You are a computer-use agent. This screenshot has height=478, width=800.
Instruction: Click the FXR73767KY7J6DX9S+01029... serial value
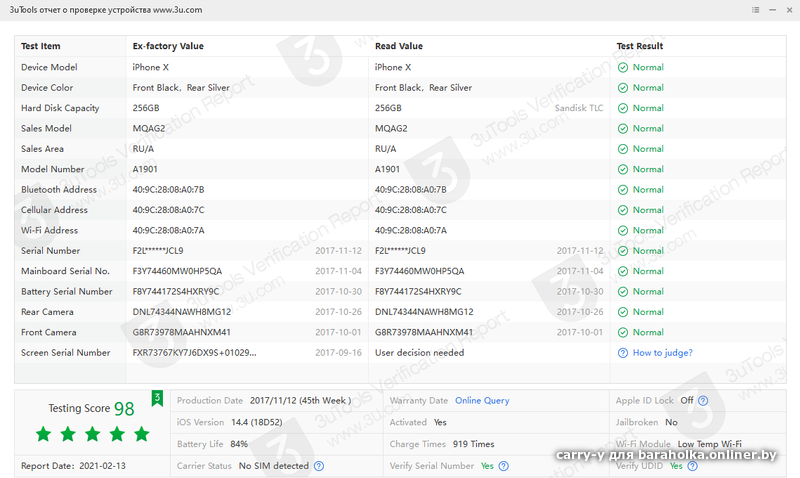click(194, 353)
